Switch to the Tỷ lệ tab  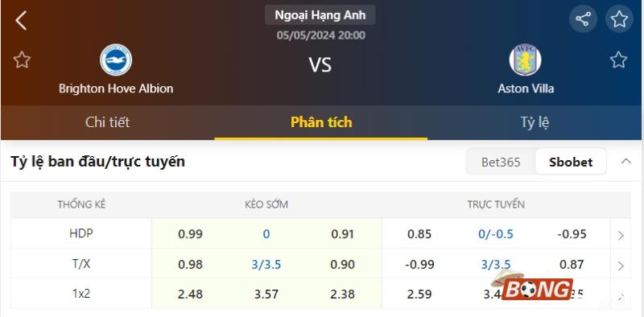(x=535, y=122)
